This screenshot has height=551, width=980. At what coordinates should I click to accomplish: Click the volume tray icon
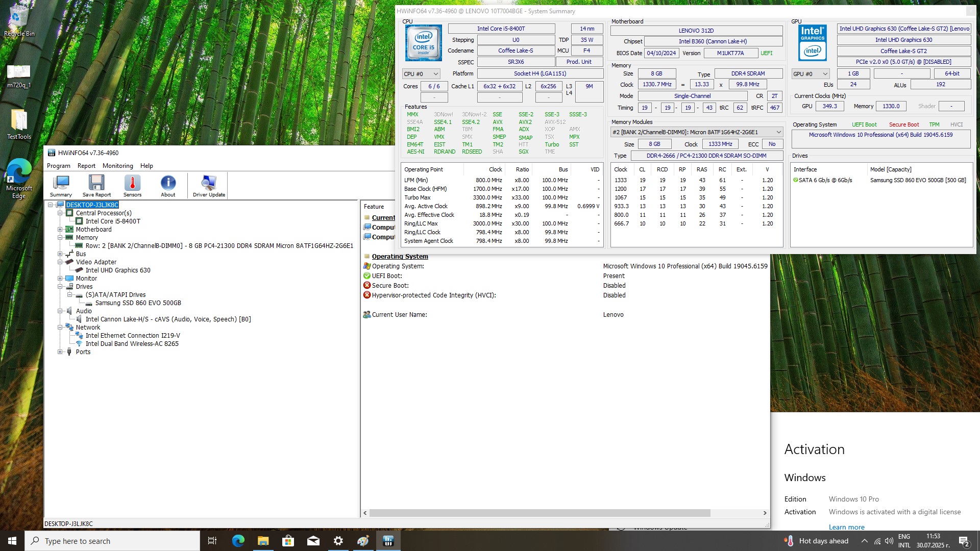point(889,541)
